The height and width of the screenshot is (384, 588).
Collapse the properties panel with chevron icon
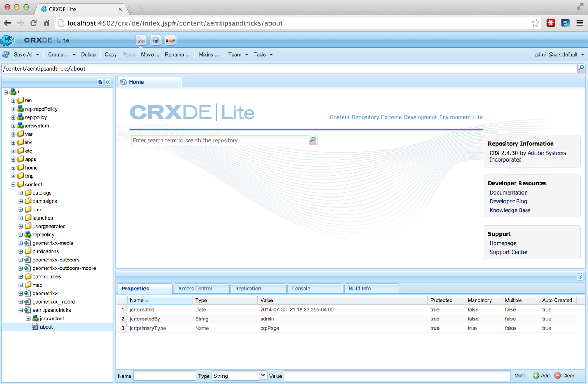click(580, 277)
